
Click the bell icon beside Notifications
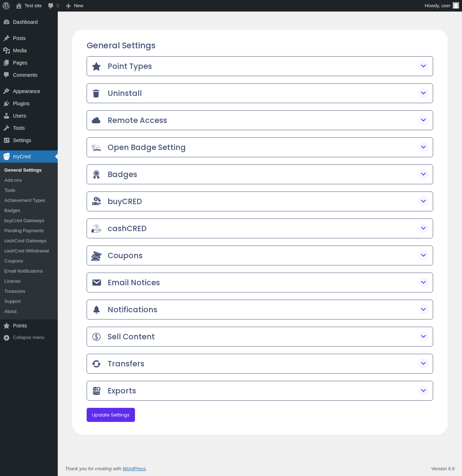[96, 310]
